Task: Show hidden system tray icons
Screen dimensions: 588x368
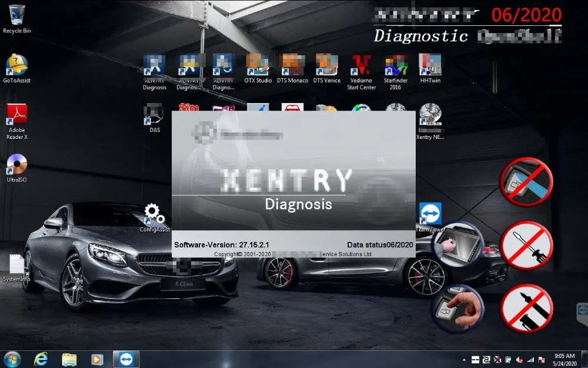Action: pos(465,360)
